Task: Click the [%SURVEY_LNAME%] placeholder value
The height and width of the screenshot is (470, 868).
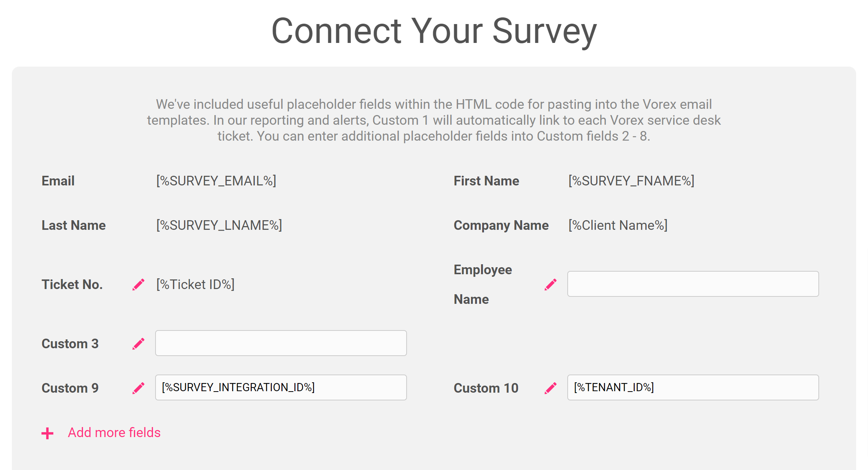Action: [219, 225]
